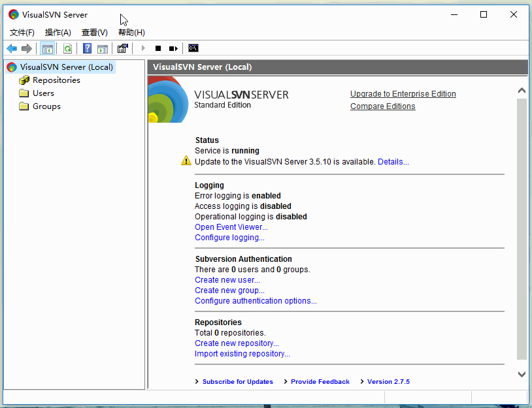532x408 pixels.
Task: Click the scrollbar down arrow
Action: pyautogui.click(x=522, y=374)
